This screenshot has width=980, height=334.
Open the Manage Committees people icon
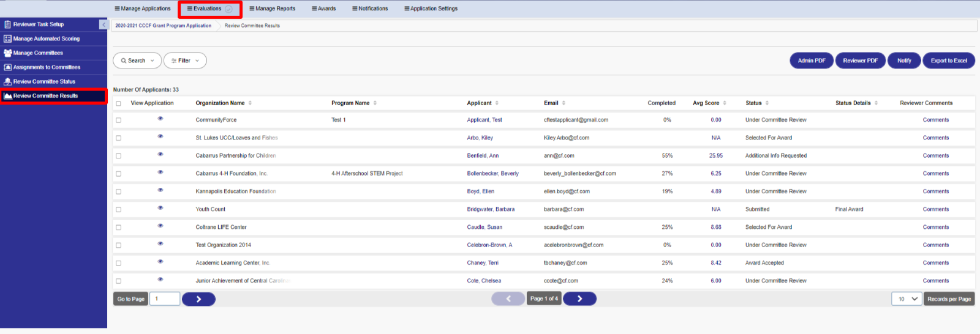(7, 53)
